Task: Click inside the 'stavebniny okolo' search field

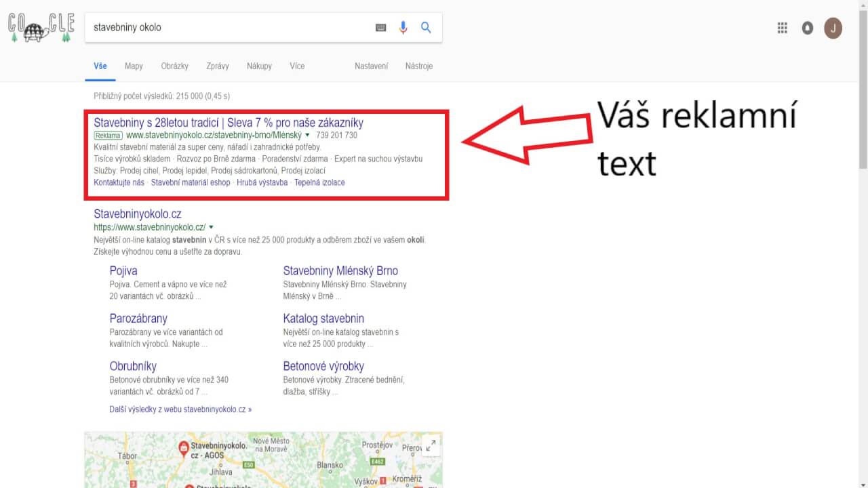Action: pyautogui.click(x=203, y=27)
